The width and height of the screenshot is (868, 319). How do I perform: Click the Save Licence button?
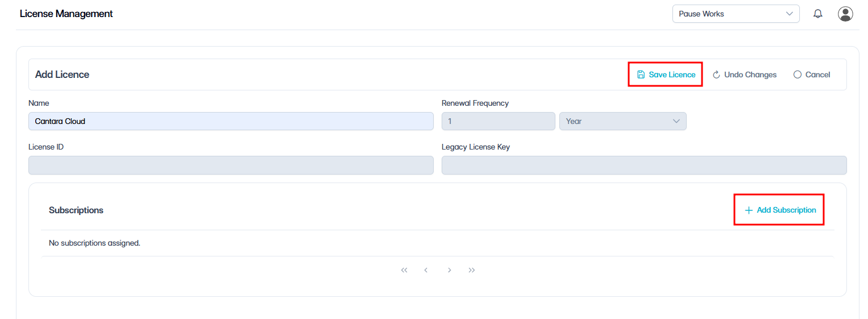coord(666,74)
